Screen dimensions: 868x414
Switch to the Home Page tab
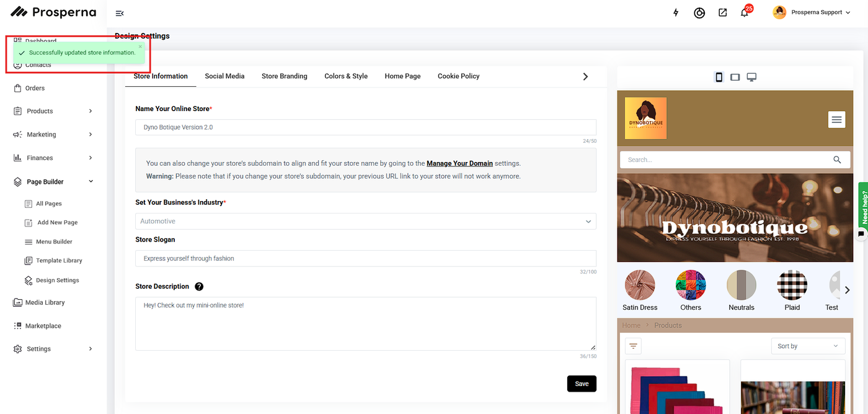coord(402,76)
